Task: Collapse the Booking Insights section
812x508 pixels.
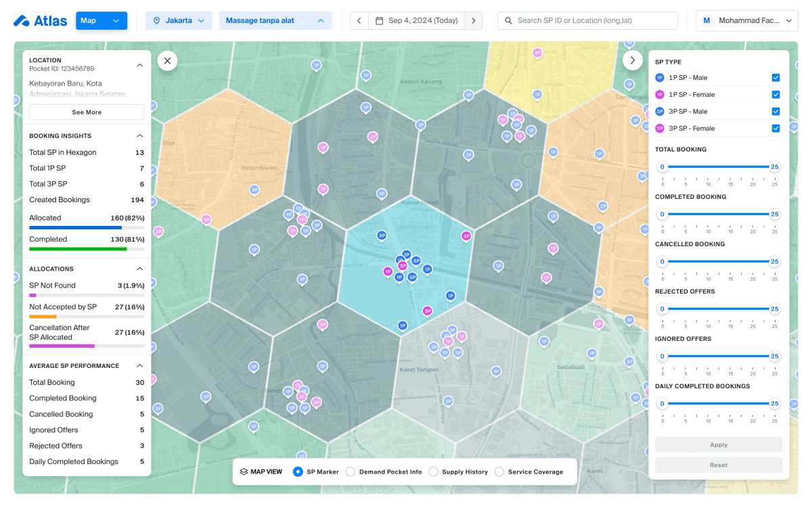Action: click(x=139, y=136)
